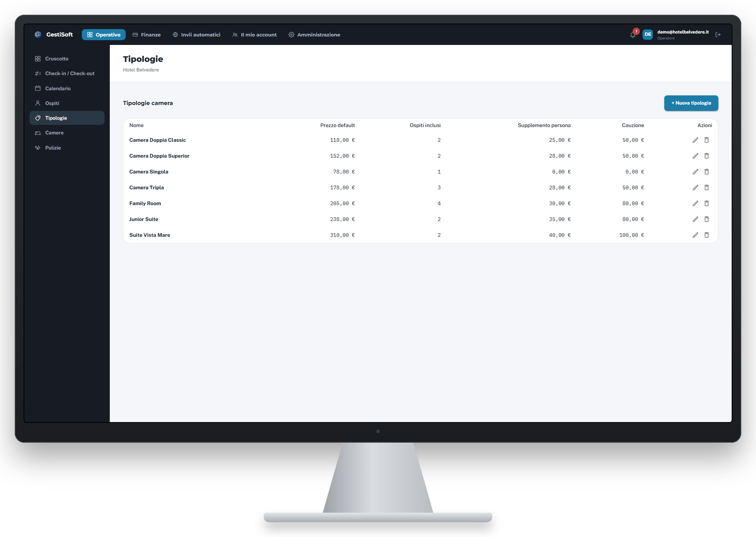Edit the Suite Vista Mare typology

[695, 235]
